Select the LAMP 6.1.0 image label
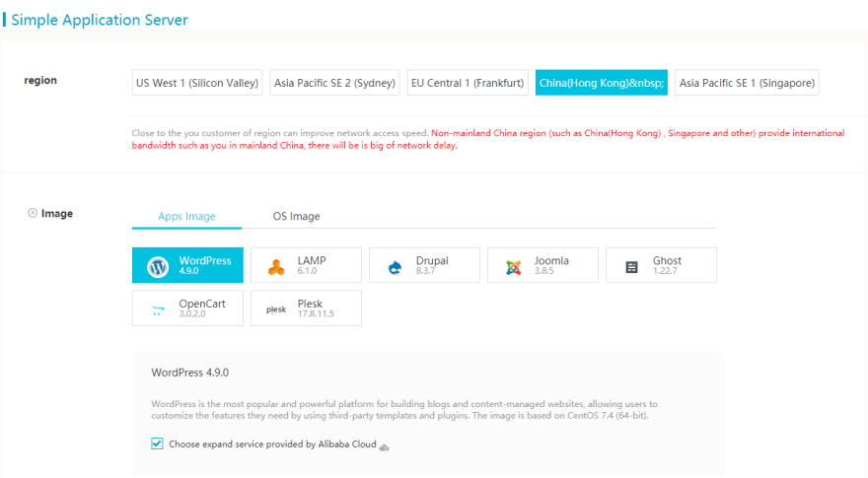The width and height of the screenshot is (868, 478). (312, 265)
